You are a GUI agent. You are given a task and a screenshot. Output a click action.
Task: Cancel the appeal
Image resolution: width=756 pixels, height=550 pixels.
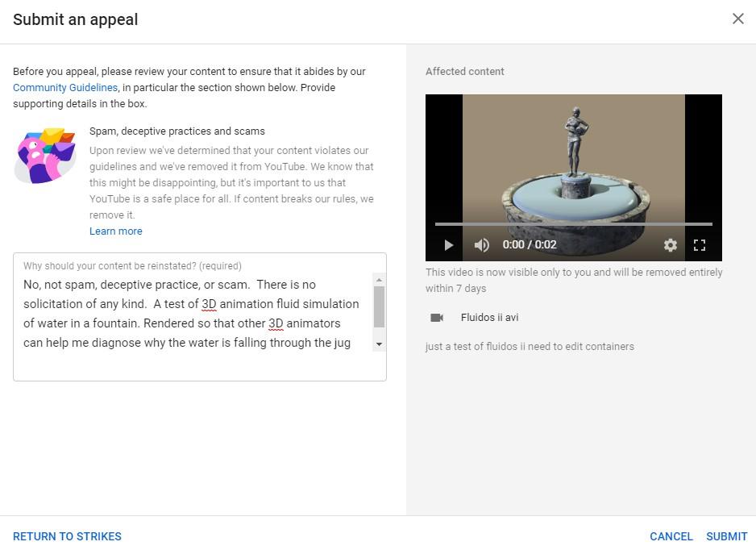(671, 536)
